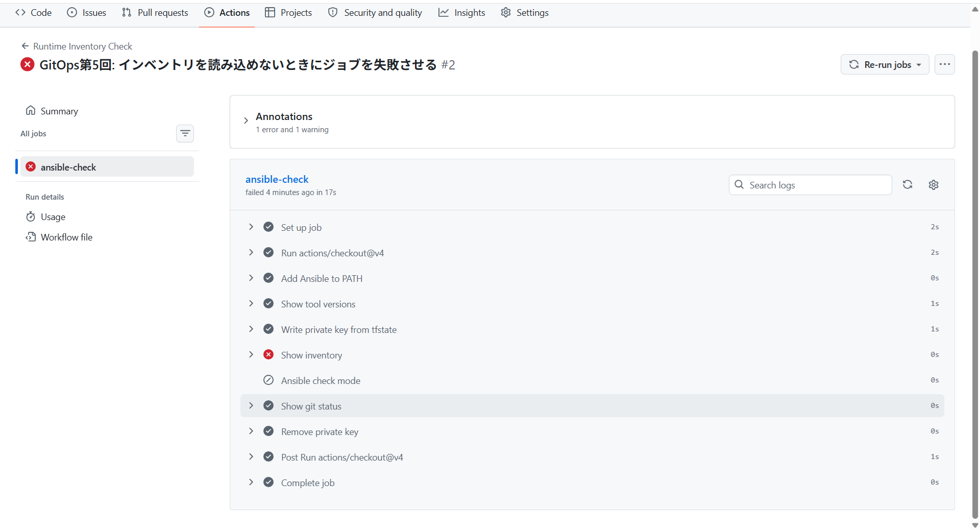Open the run Summary page
The height and width of the screenshot is (530, 980).
[52, 111]
